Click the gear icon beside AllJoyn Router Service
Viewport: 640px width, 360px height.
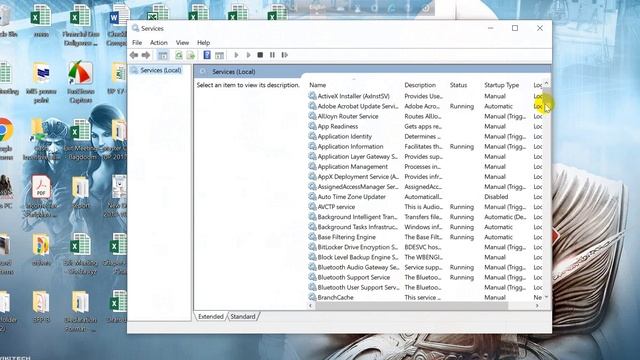(x=312, y=116)
